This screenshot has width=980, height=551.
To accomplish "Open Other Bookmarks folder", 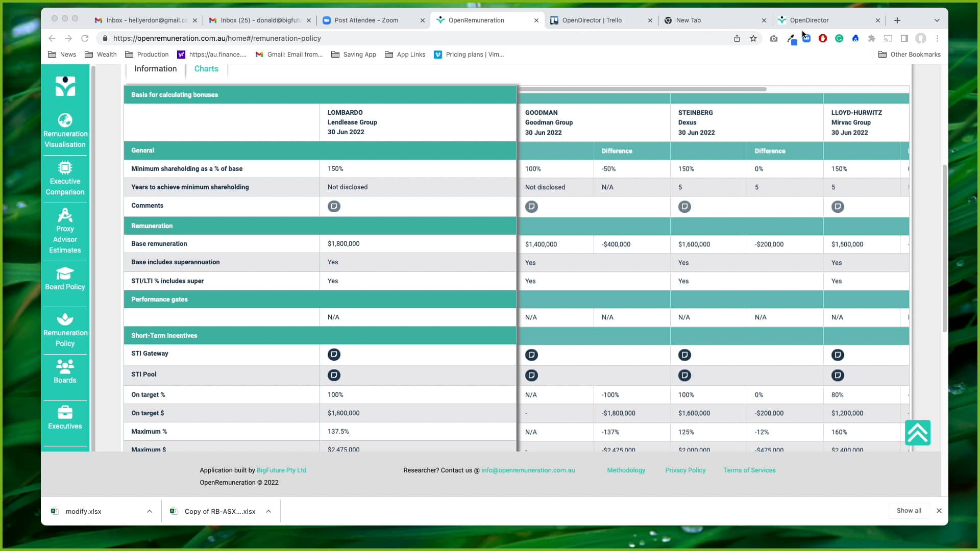I will pyautogui.click(x=910, y=55).
